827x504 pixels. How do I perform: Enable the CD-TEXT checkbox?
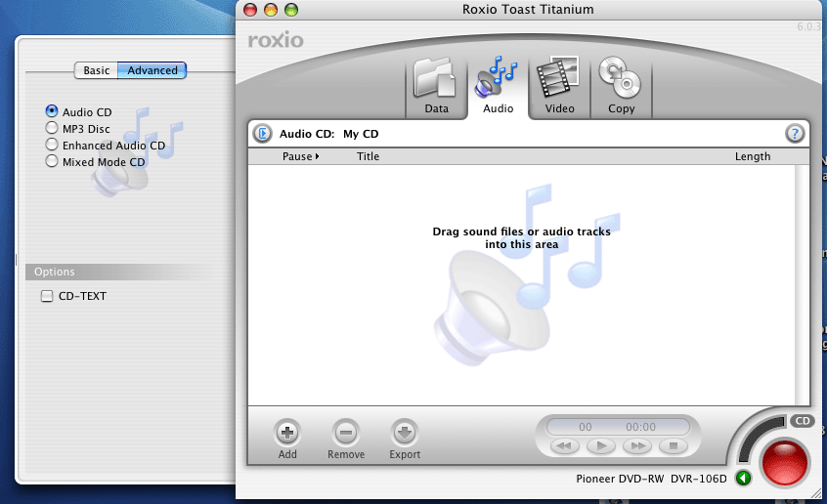pyautogui.click(x=47, y=296)
